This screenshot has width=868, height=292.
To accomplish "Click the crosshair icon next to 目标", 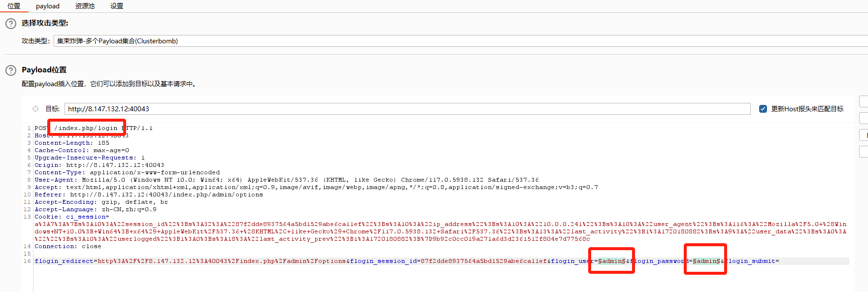I will point(35,109).
